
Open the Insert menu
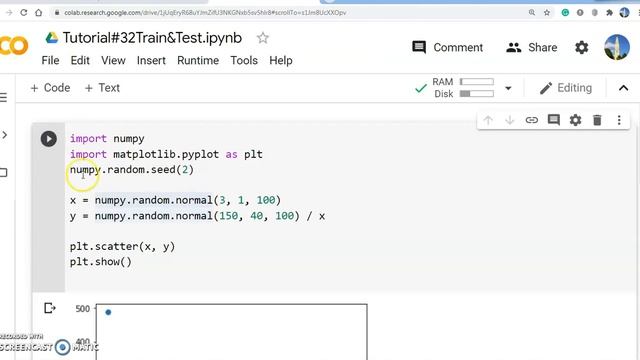pos(151,60)
